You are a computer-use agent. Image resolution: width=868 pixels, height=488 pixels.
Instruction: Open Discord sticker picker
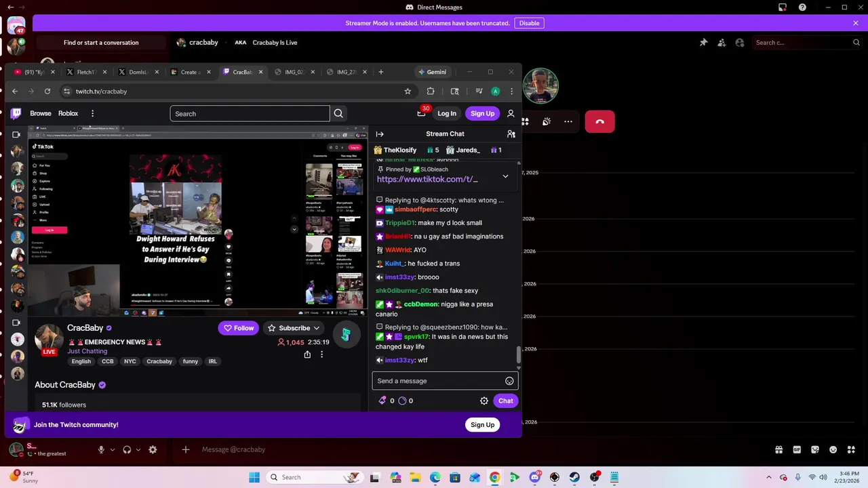[814, 449]
